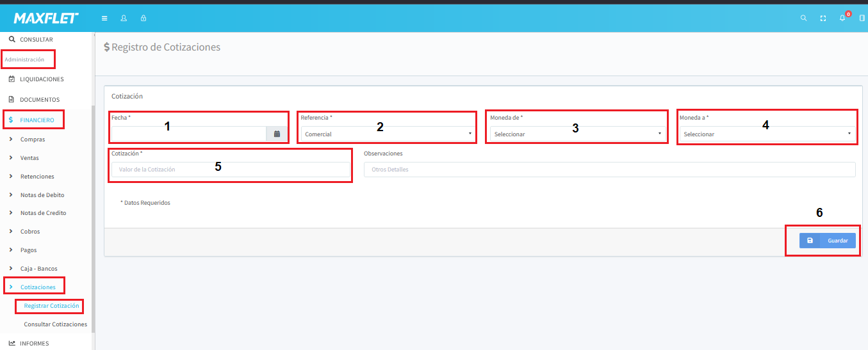Open the Referencia dropdown showing Comercial
868x350 pixels.
tap(388, 134)
